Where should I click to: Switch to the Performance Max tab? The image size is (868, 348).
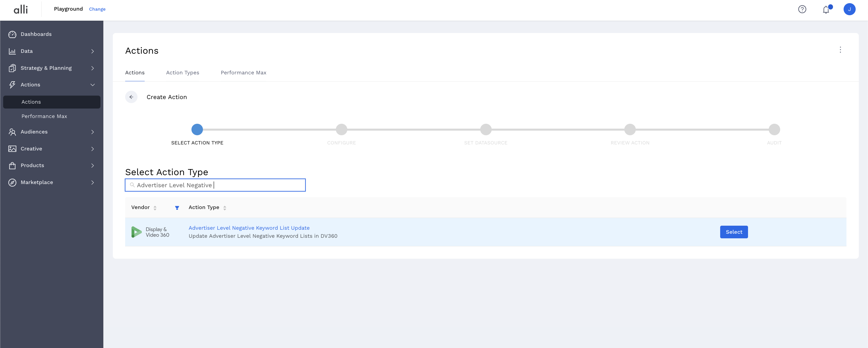tap(243, 73)
